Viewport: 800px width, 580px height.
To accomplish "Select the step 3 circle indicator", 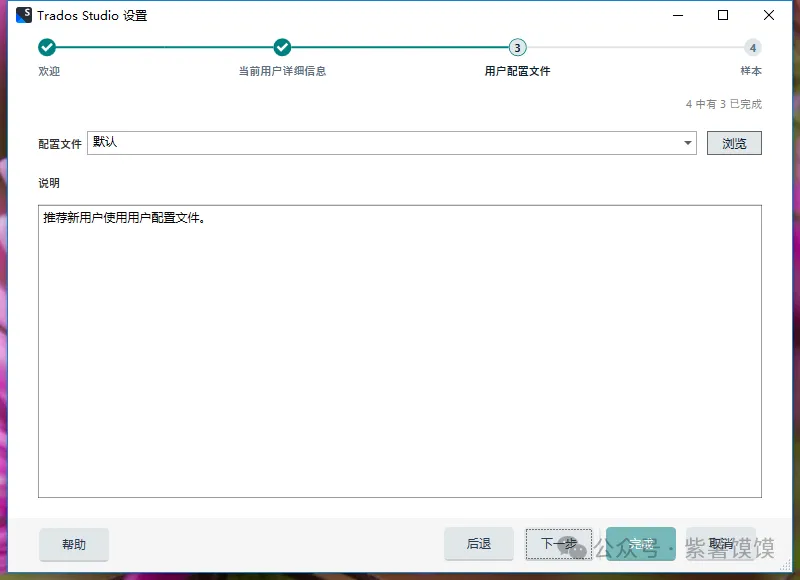I will coord(517,47).
